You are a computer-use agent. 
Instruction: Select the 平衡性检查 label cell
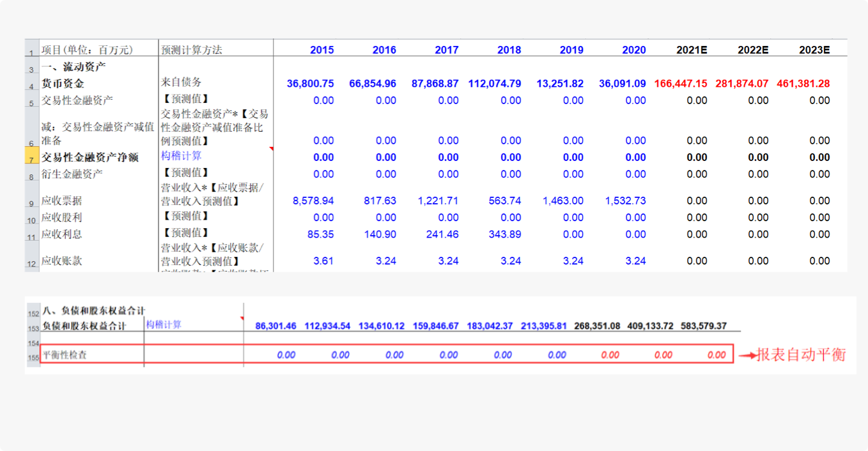[64, 355]
